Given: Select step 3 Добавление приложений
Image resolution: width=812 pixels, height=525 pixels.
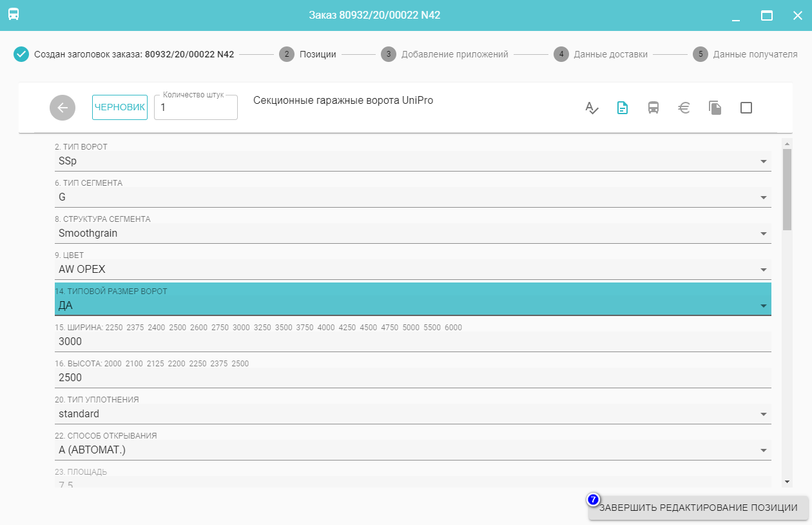Looking at the screenshot, I should (x=444, y=54).
